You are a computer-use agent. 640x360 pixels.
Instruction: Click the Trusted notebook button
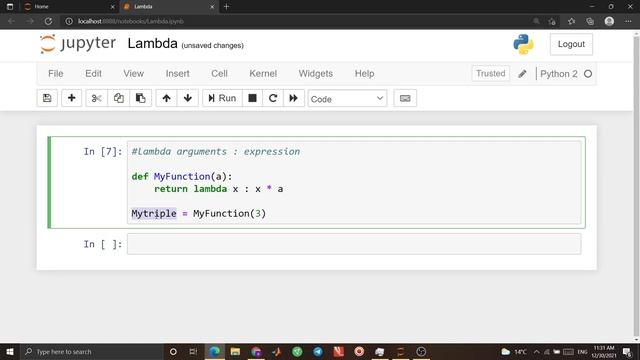[x=490, y=73]
